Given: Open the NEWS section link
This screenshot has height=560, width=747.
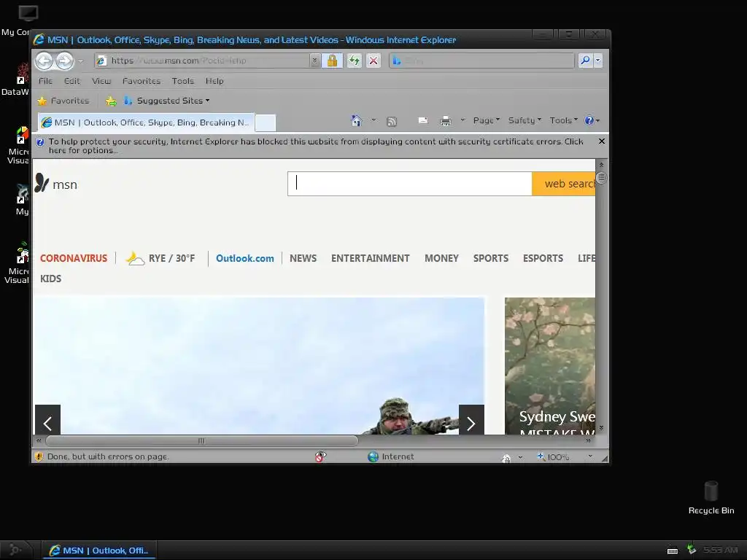Looking at the screenshot, I should (x=303, y=258).
